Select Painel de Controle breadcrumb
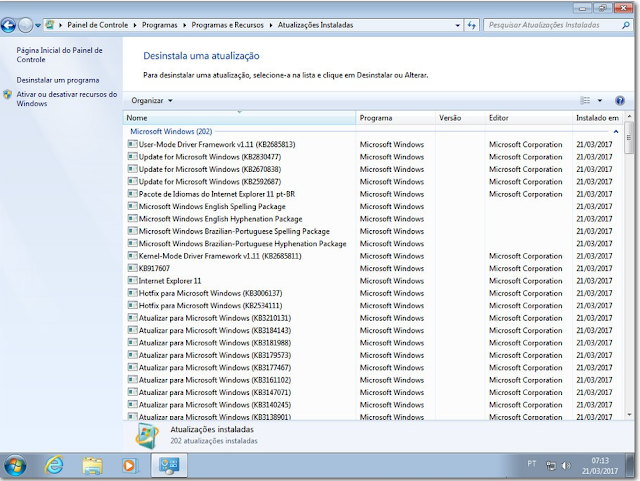The height and width of the screenshot is (481, 640). pos(97,25)
